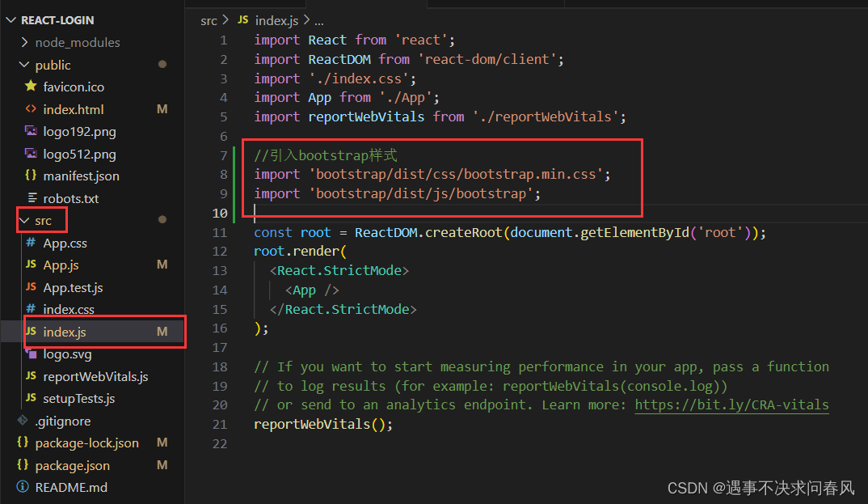Click the gear icon beside .gitignore

tap(24, 420)
